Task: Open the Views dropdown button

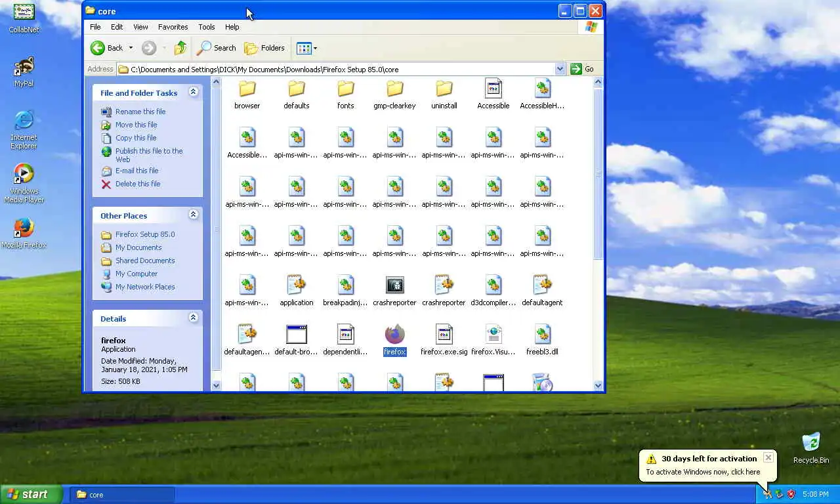Action: (x=306, y=48)
